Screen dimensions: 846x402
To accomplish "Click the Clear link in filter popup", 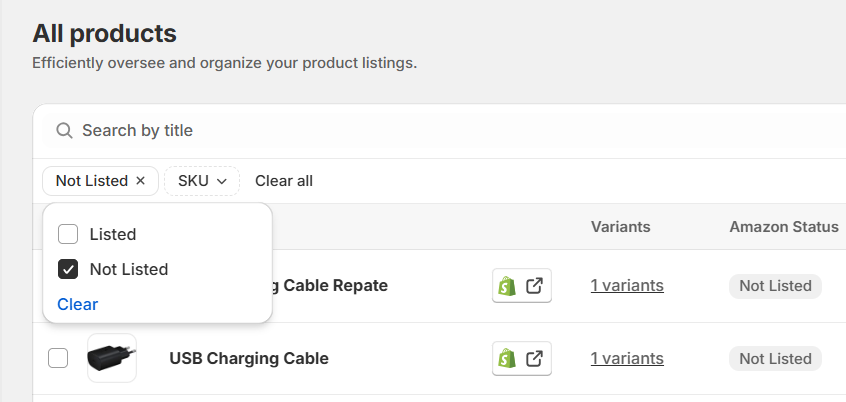I will point(78,304).
